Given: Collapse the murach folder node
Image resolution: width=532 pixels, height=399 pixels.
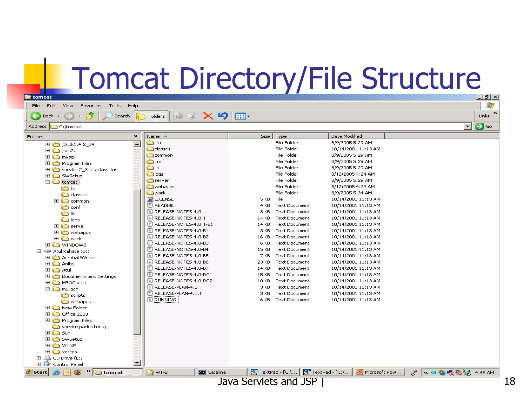Looking at the screenshot, I should pos(48,289).
